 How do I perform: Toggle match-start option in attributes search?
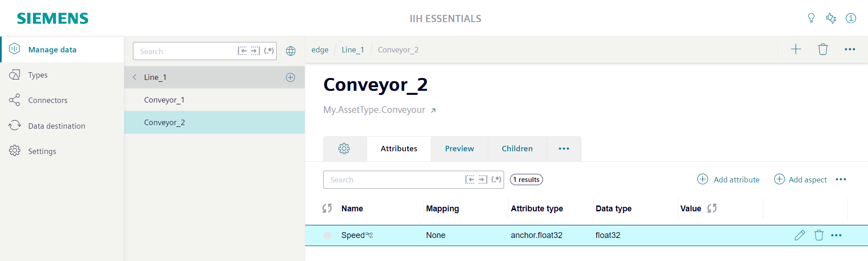470,180
